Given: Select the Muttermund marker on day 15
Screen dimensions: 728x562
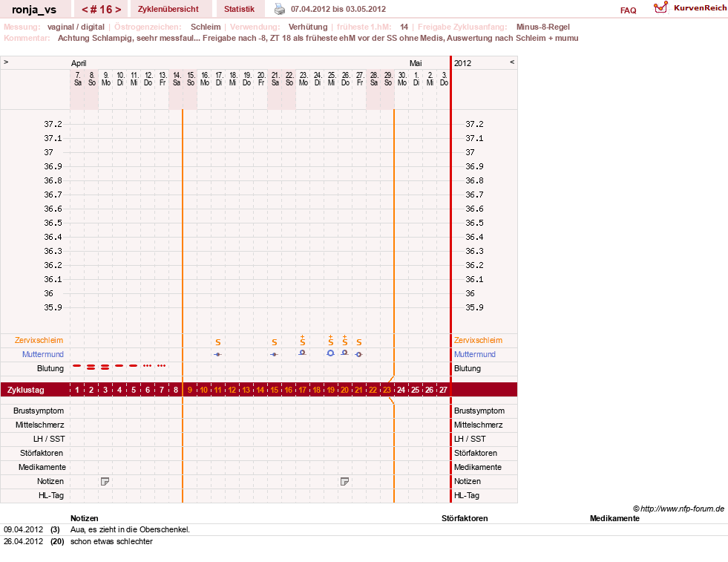Looking at the screenshot, I should coord(275,354).
